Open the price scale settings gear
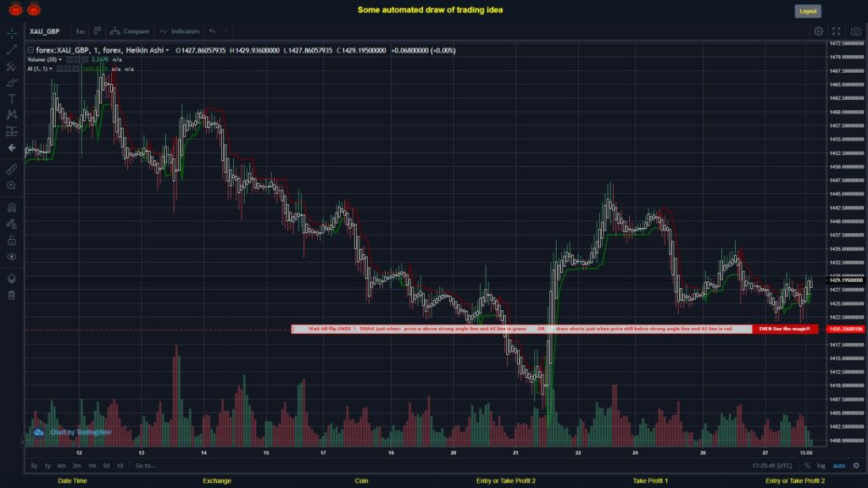Viewport: 868px width, 488px height. pyautogui.click(x=856, y=466)
